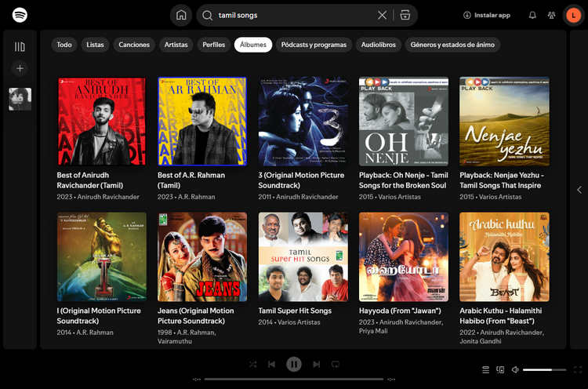Select the Álbumes filter chip
This screenshot has width=588, height=389.
[253, 45]
